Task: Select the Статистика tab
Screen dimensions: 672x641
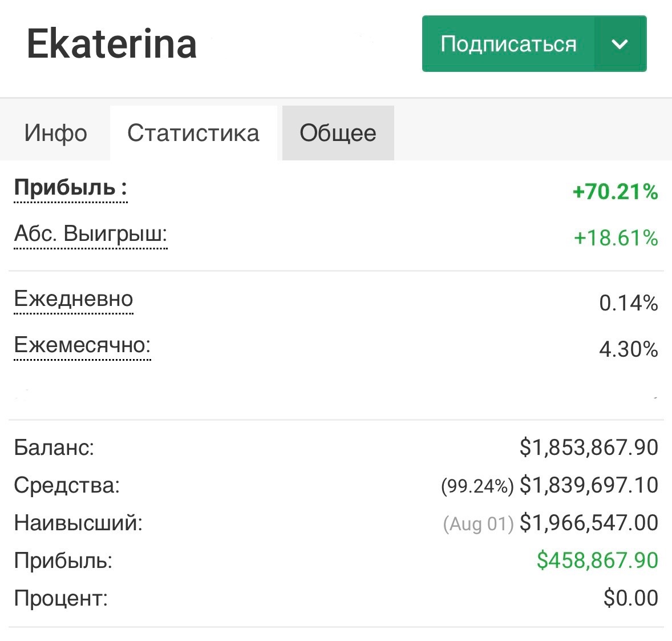Action: point(193,133)
